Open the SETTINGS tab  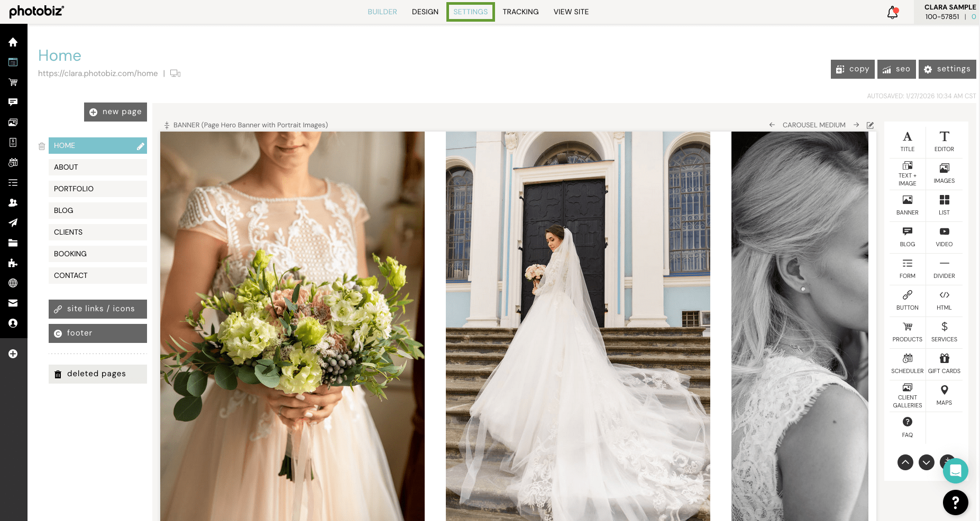click(471, 12)
